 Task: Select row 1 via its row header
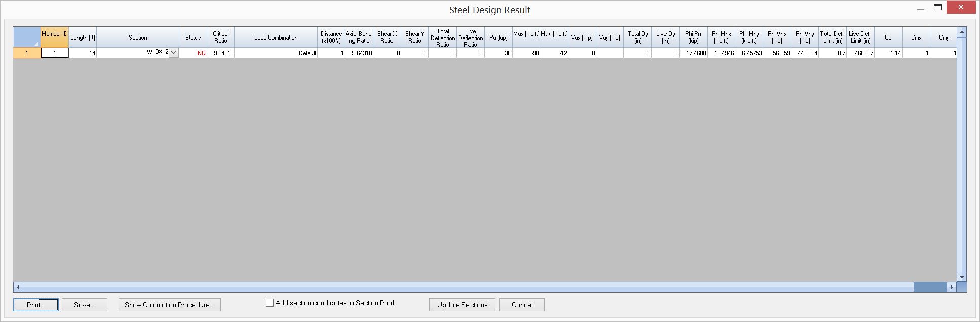pyautogui.click(x=27, y=53)
